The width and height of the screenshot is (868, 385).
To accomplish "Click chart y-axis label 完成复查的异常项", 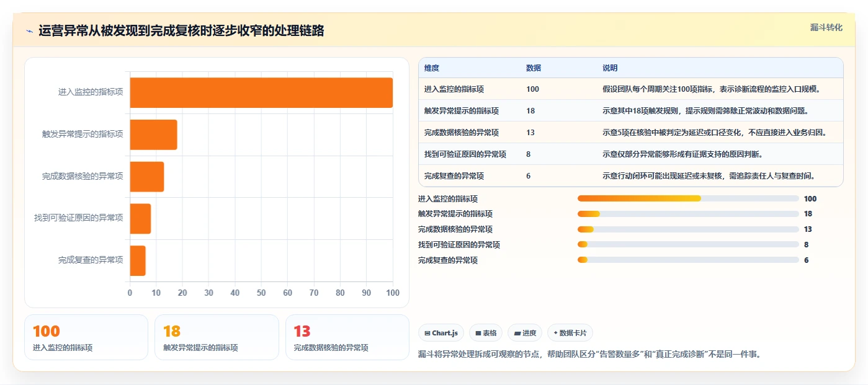I will (91, 260).
